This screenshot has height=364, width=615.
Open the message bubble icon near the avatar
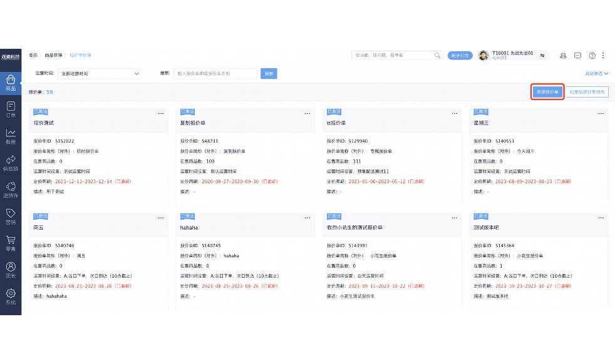coord(578,55)
